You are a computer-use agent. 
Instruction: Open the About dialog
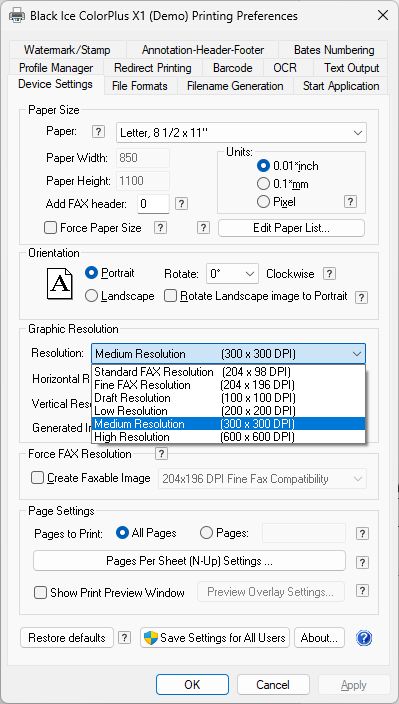(319, 638)
